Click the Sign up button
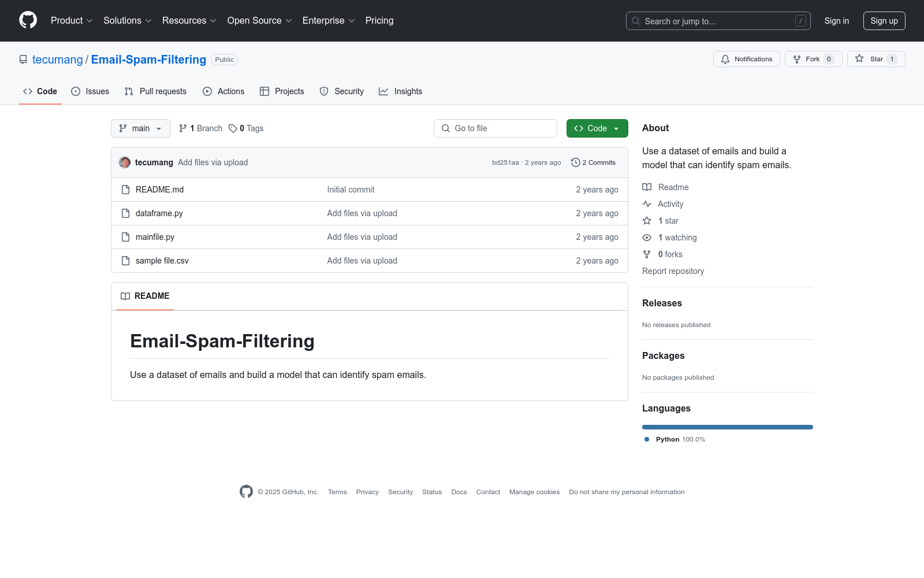 click(x=884, y=21)
